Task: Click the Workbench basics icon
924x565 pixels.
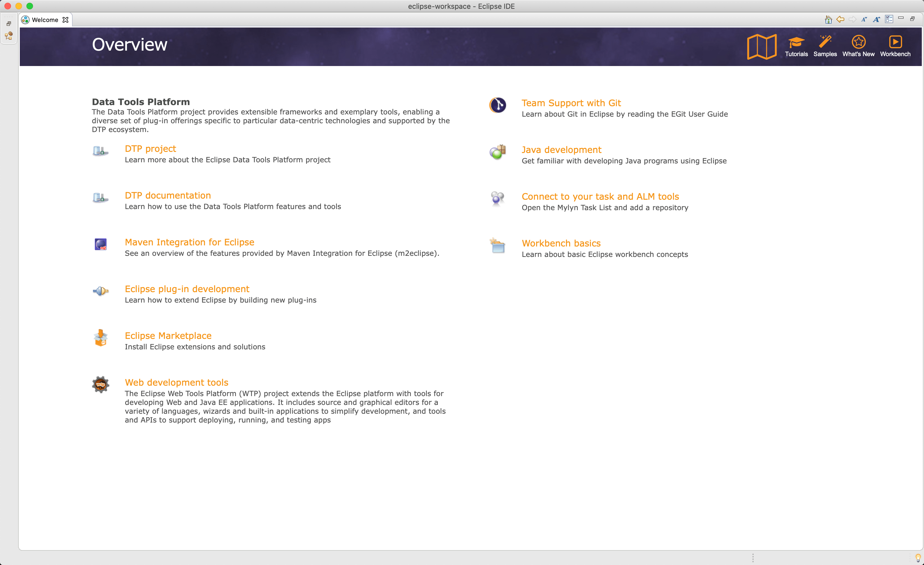Action: pyautogui.click(x=498, y=245)
